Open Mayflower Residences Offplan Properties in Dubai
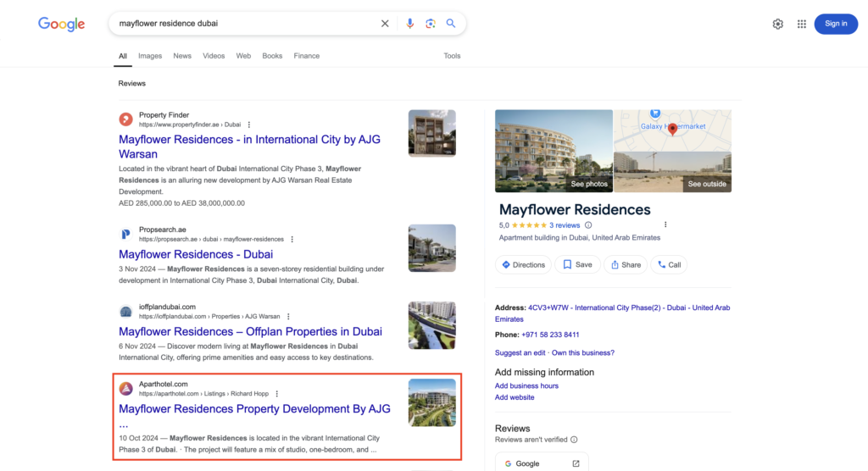The height and width of the screenshot is (471, 868). click(x=250, y=331)
